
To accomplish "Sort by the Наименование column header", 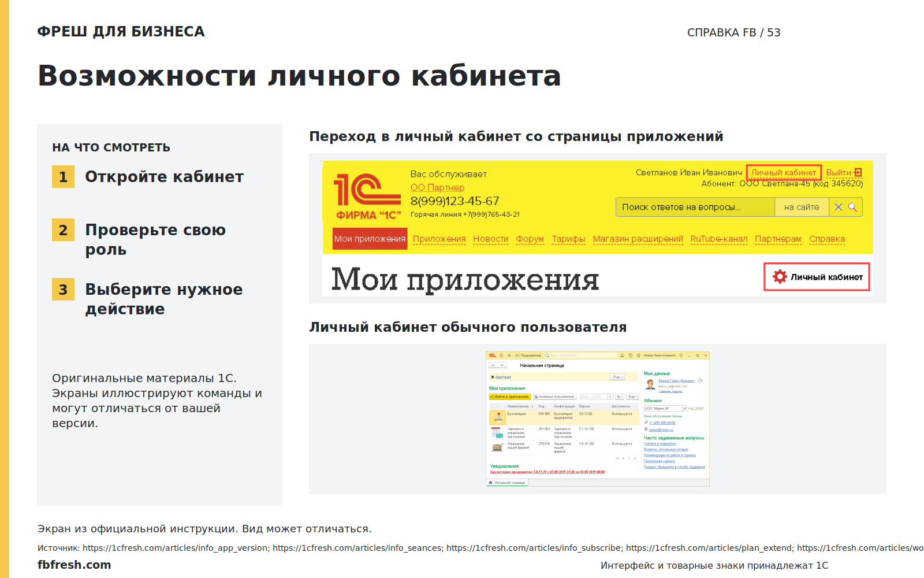I will coord(521,406).
